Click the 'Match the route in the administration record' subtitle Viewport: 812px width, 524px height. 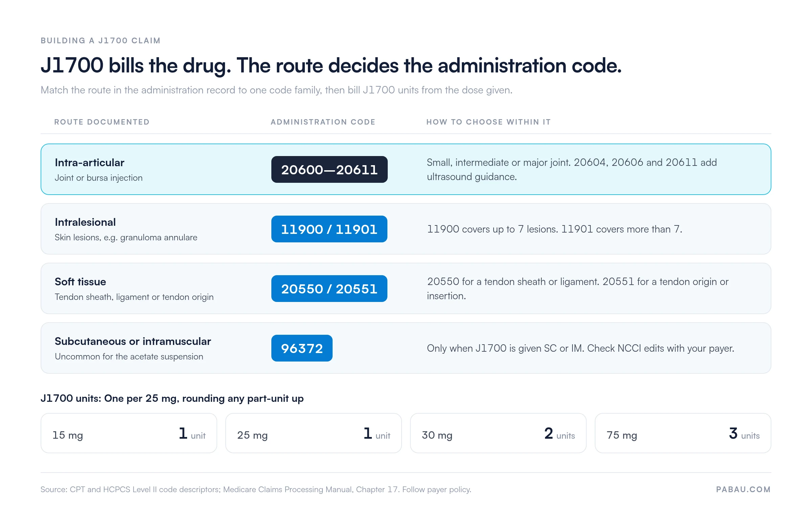tap(276, 90)
